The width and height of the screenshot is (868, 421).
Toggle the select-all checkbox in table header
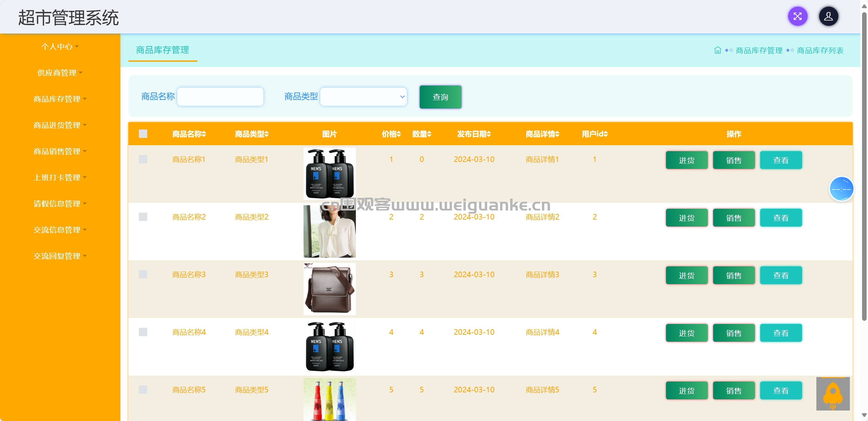(143, 134)
